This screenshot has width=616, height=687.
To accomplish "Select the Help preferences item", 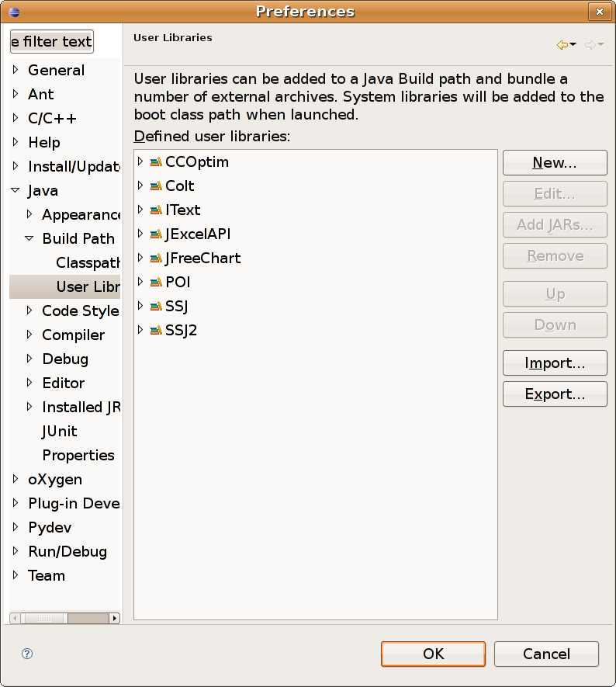I will tap(44, 142).
